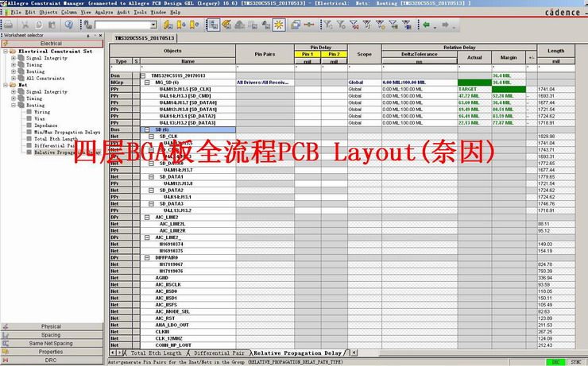Click the second funnel filter icon
Image resolution: width=588 pixels, height=366 pixels.
tap(341, 25)
